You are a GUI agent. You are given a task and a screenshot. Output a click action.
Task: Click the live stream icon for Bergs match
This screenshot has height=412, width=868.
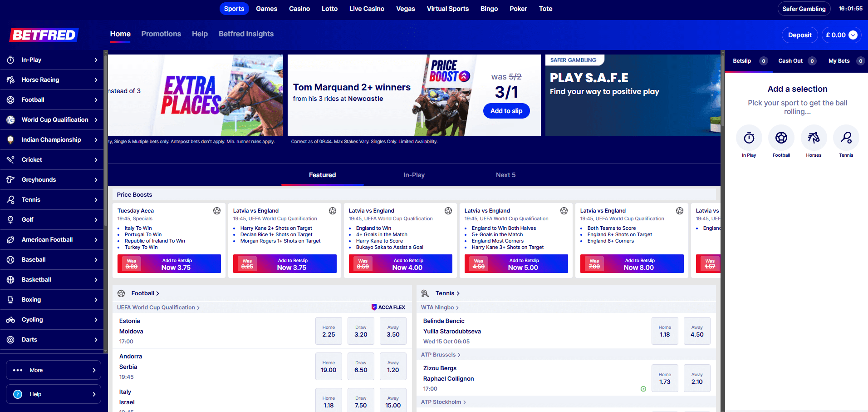click(643, 389)
